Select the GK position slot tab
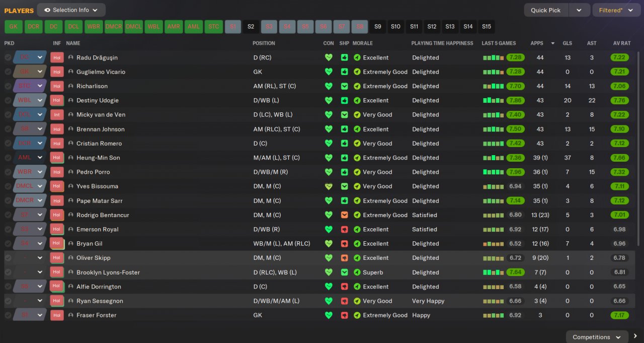This screenshot has width=644, height=343. click(x=13, y=27)
